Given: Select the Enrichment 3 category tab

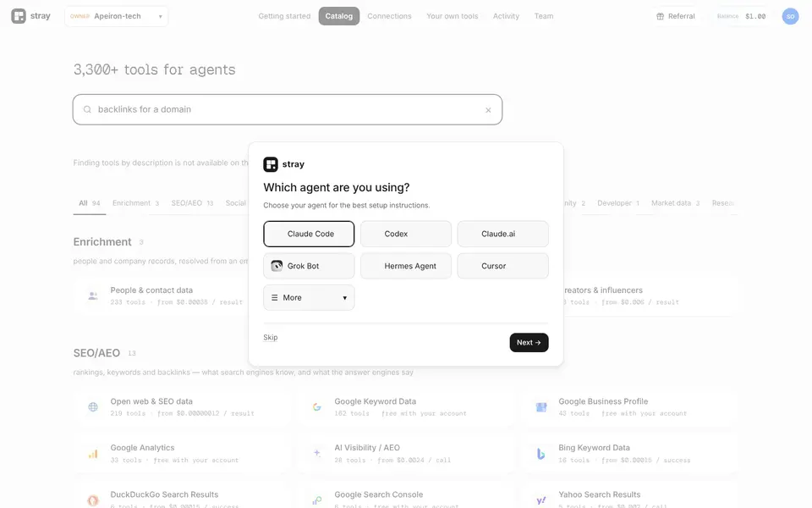Looking at the screenshot, I should (135, 203).
